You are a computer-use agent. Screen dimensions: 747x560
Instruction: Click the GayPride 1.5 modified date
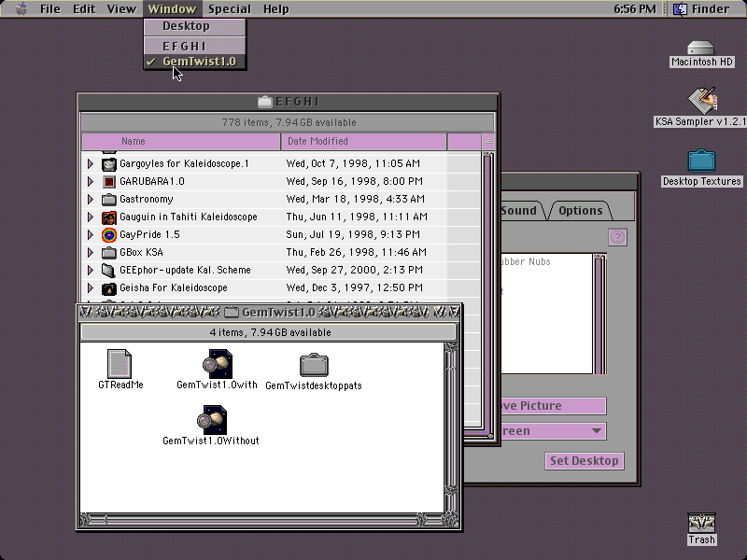tap(353, 235)
